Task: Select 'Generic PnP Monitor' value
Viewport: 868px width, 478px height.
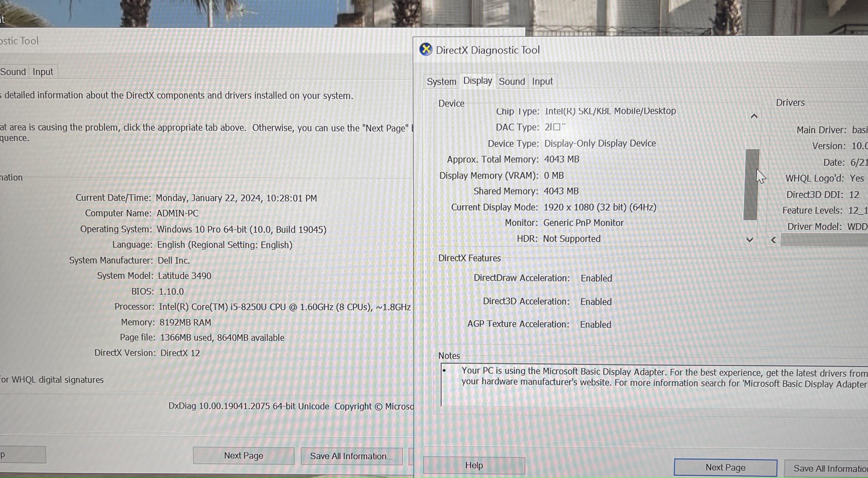Action: click(583, 223)
